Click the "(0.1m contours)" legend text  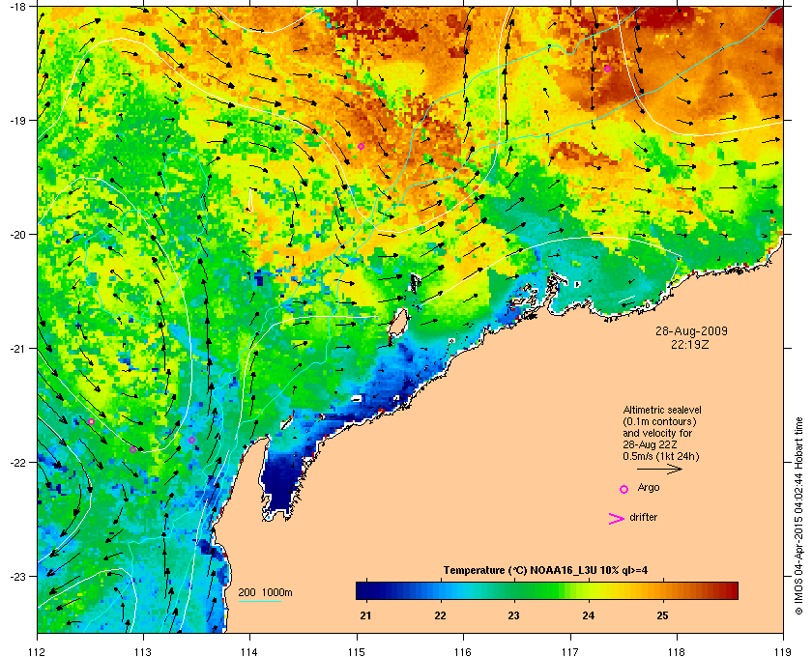point(659,421)
